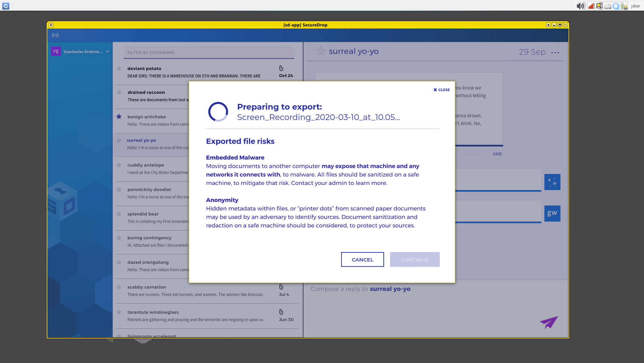The width and height of the screenshot is (644, 363).
Task: Select the cuddly antelope source
Action: [x=153, y=169]
